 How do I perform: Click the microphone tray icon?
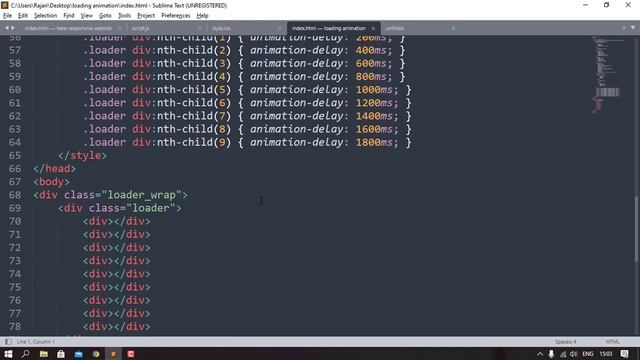[551, 354]
